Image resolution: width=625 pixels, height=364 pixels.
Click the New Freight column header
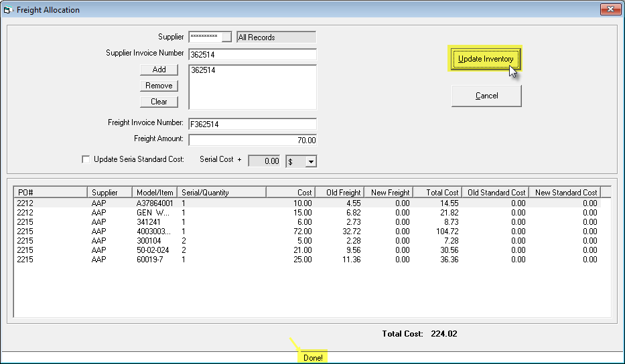click(389, 192)
